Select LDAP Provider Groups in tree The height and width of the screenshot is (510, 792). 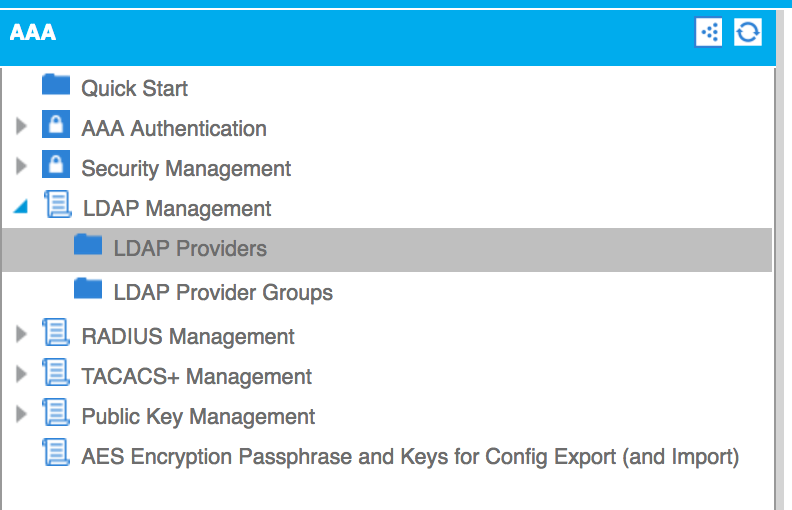(x=223, y=293)
